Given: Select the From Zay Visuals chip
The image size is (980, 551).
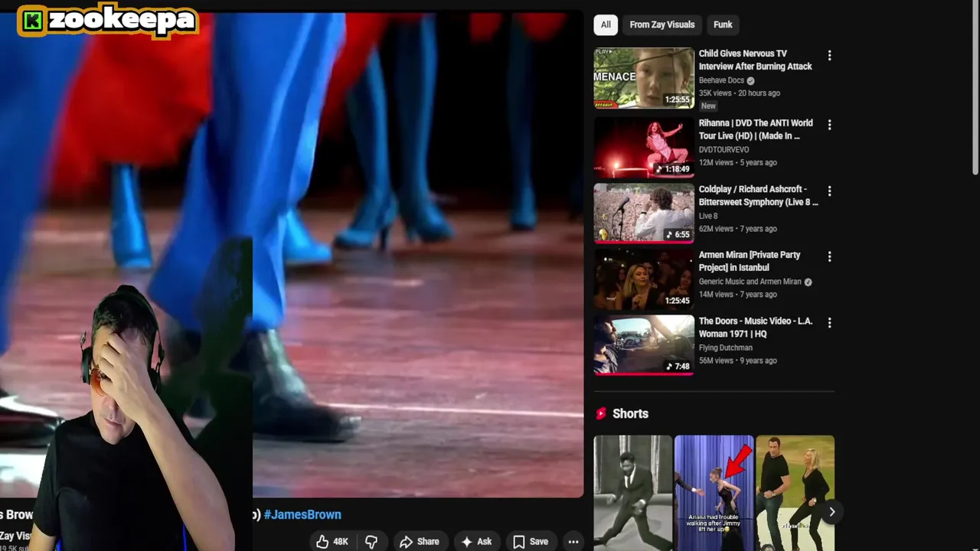Looking at the screenshot, I should (x=662, y=24).
